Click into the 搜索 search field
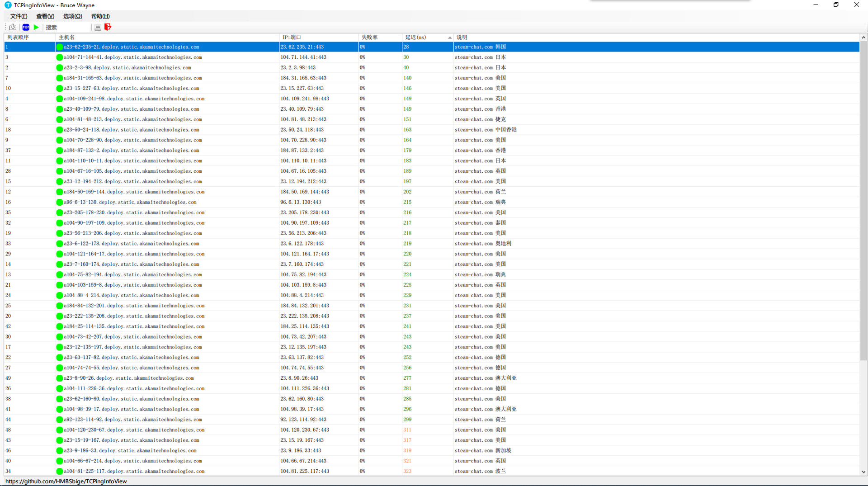This screenshot has width=868, height=486. click(x=68, y=28)
